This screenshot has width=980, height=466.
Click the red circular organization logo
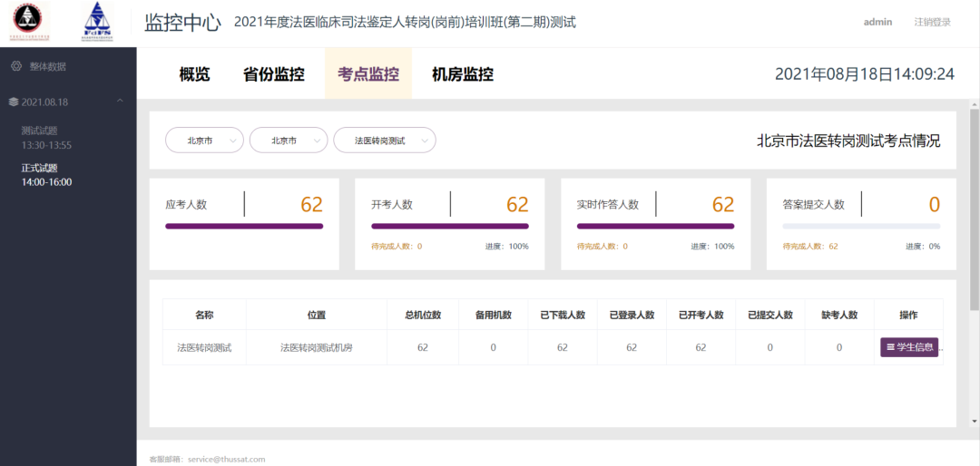28,21
